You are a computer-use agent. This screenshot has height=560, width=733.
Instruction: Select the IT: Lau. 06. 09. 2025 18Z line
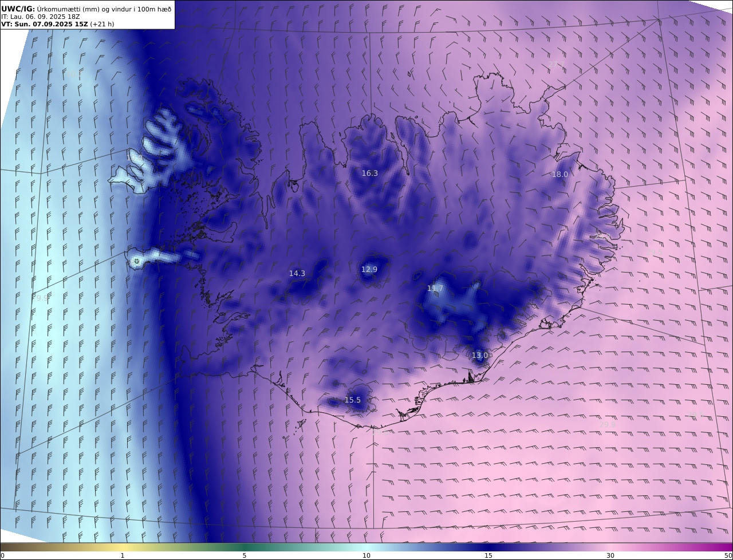(41, 17)
